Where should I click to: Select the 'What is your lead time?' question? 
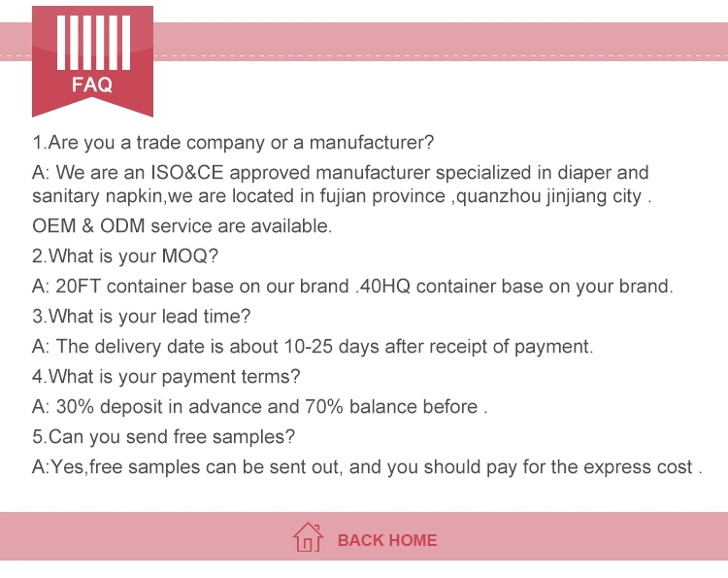(141, 317)
